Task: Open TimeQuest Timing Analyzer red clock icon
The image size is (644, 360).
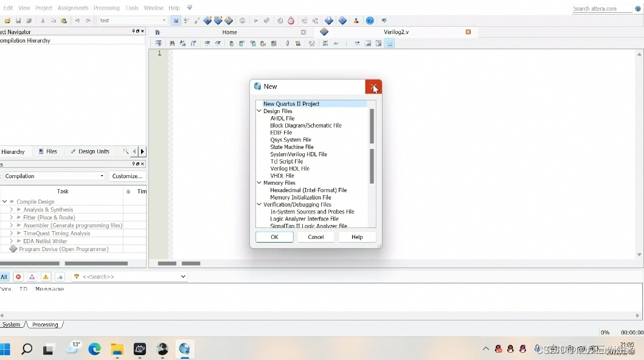Action: pos(291,21)
